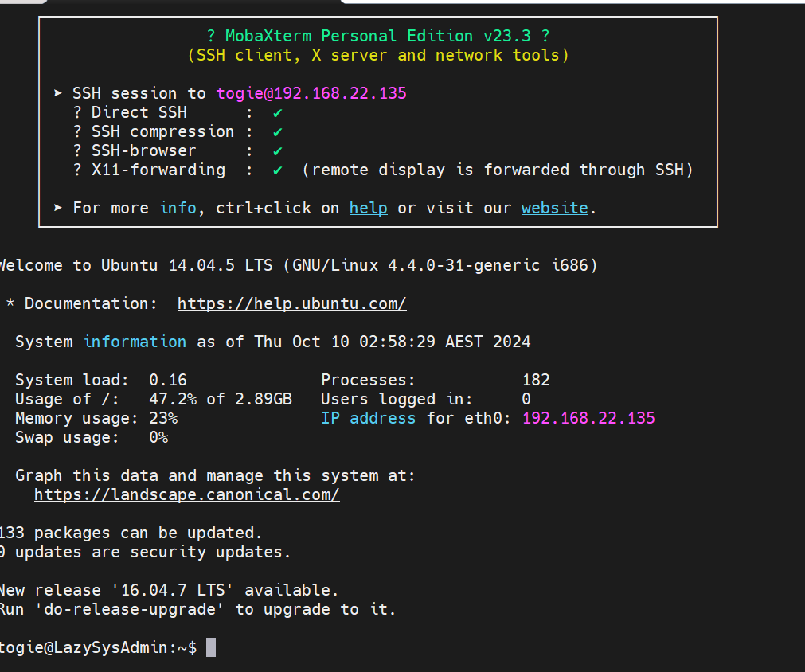The image size is (805, 672).
Task: Open the https://landscape.canonical.com/ link
Action: [187, 494]
